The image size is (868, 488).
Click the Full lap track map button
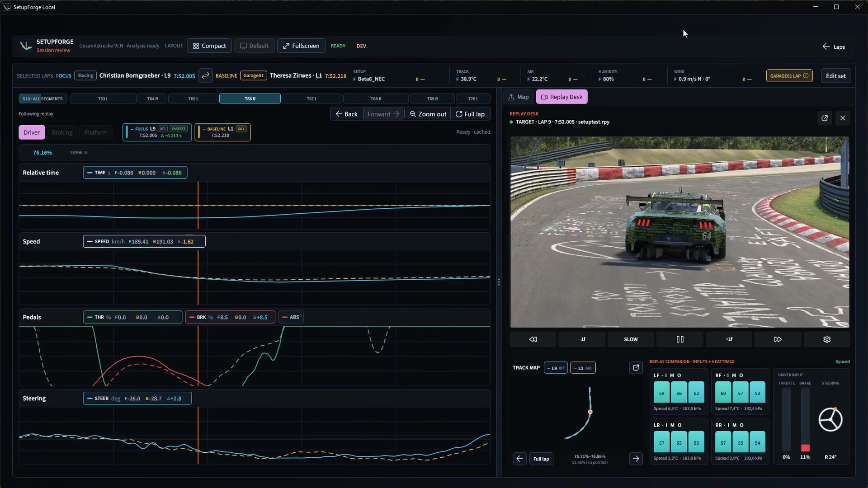[x=541, y=459]
